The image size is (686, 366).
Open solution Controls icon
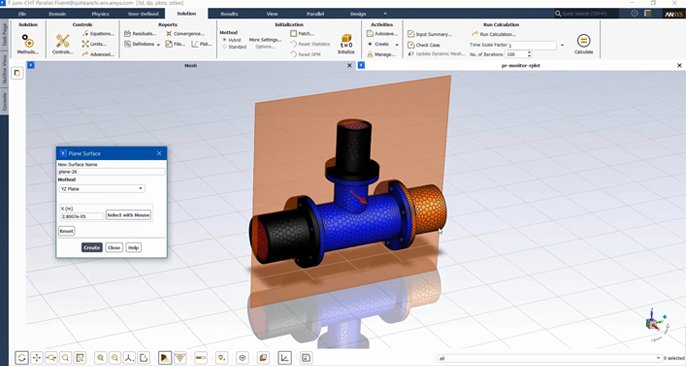(63, 41)
